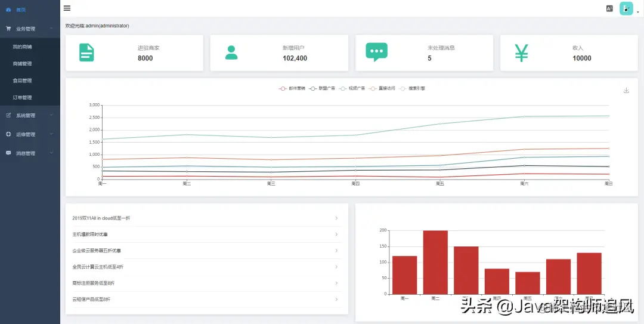The height and width of the screenshot is (324, 644).
Task: Click the 周一 bar in bar chart
Action: (x=404, y=275)
